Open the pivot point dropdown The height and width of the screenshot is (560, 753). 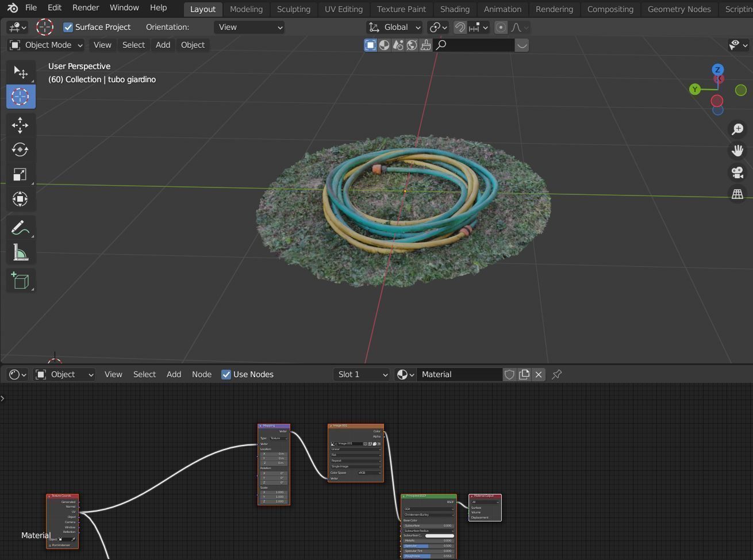(438, 27)
